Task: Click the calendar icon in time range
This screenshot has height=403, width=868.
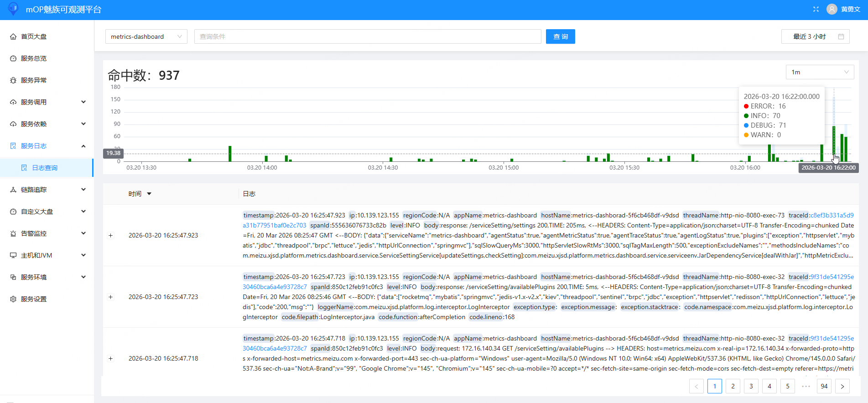Action: [841, 36]
